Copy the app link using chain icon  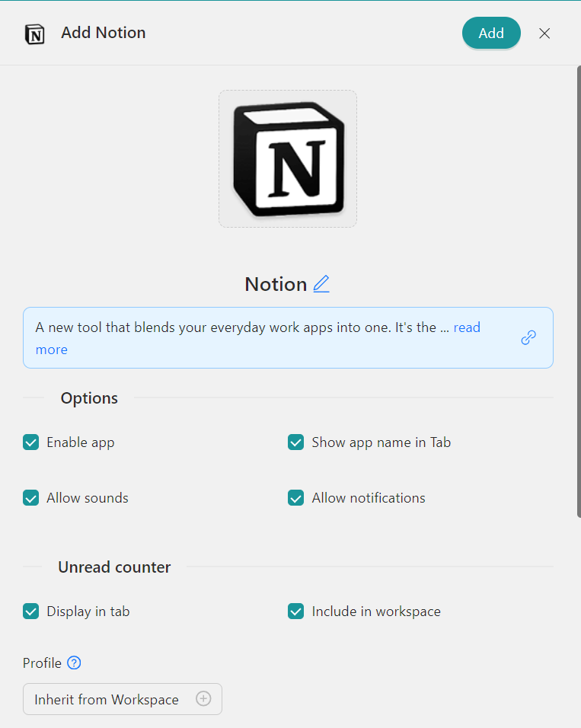pyautogui.click(x=528, y=337)
